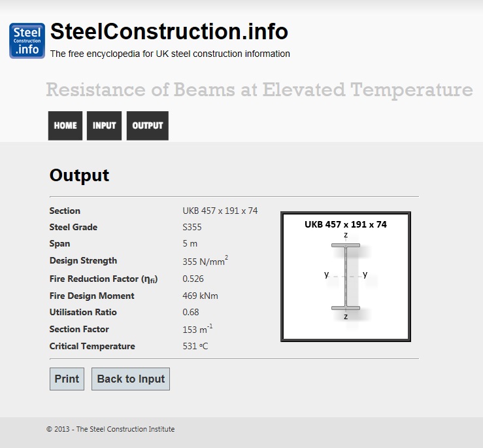483x448 pixels.
Task: Click the UKB beam cross-section diagram
Action: click(346, 277)
